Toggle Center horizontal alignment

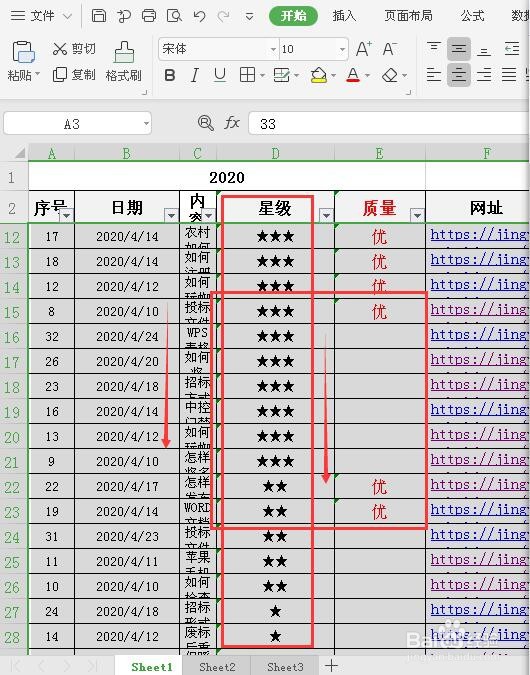(x=459, y=75)
